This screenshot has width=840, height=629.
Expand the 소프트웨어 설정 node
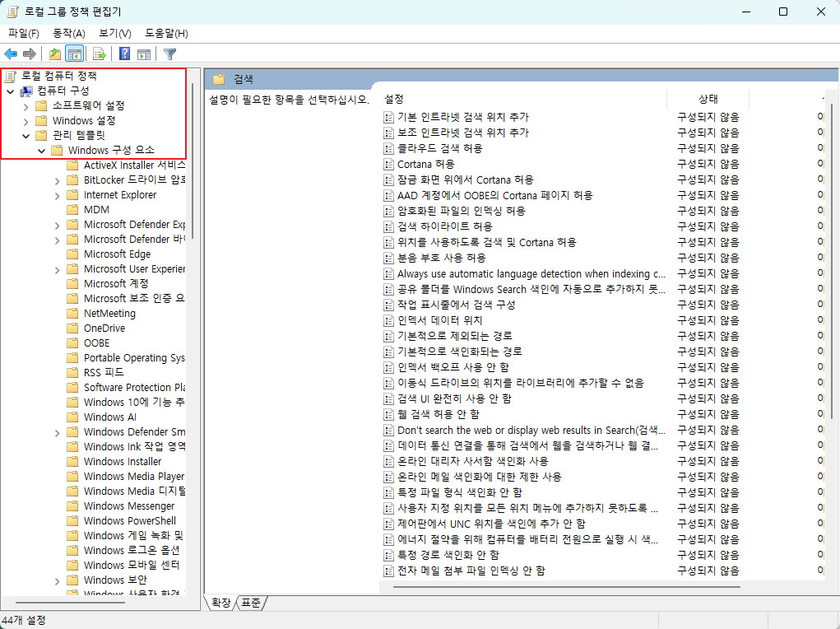26,106
